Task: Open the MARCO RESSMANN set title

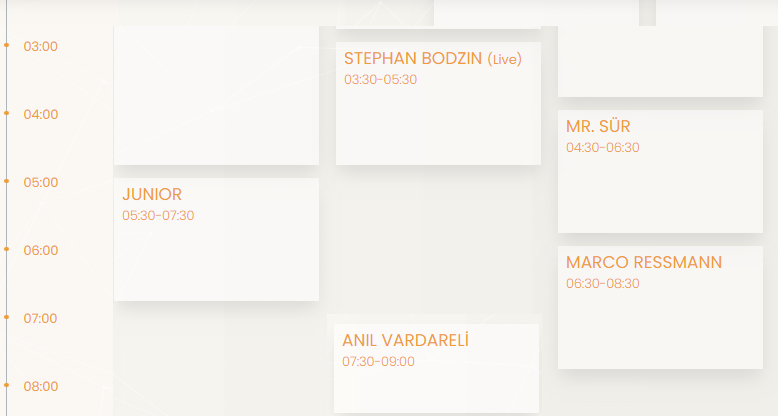Action: click(644, 262)
